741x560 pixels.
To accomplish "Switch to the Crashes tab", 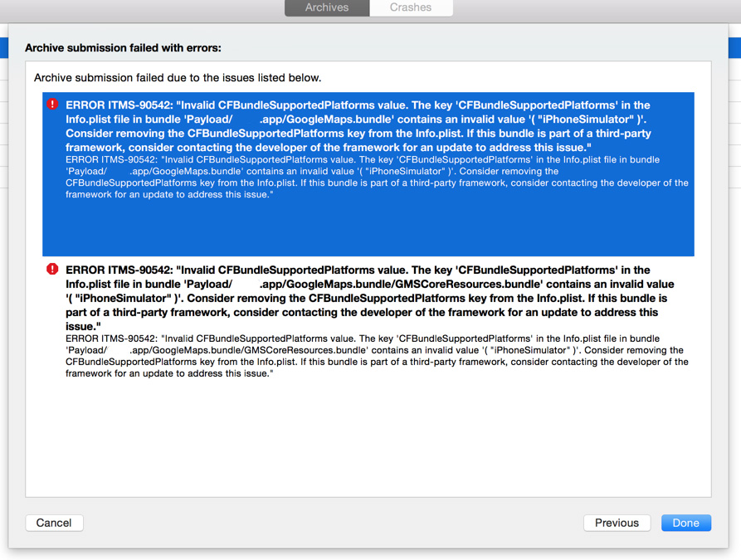I will click(x=411, y=7).
